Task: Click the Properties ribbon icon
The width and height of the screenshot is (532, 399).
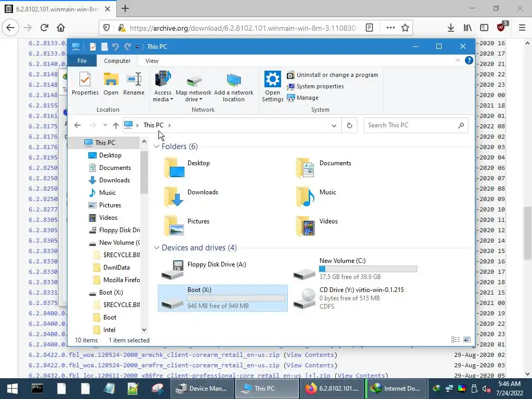Action: tap(85, 84)
